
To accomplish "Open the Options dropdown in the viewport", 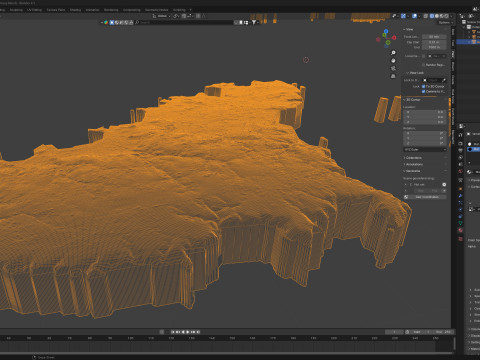I will click(446, 22).
